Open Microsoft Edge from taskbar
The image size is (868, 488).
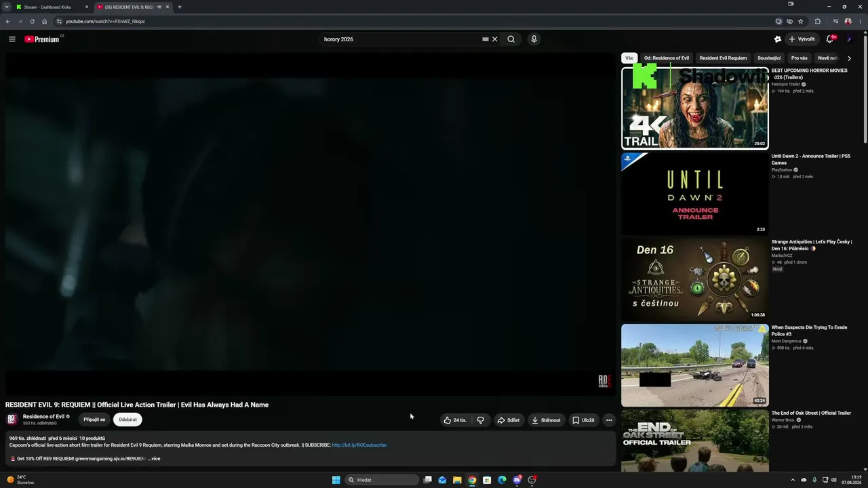502,480
